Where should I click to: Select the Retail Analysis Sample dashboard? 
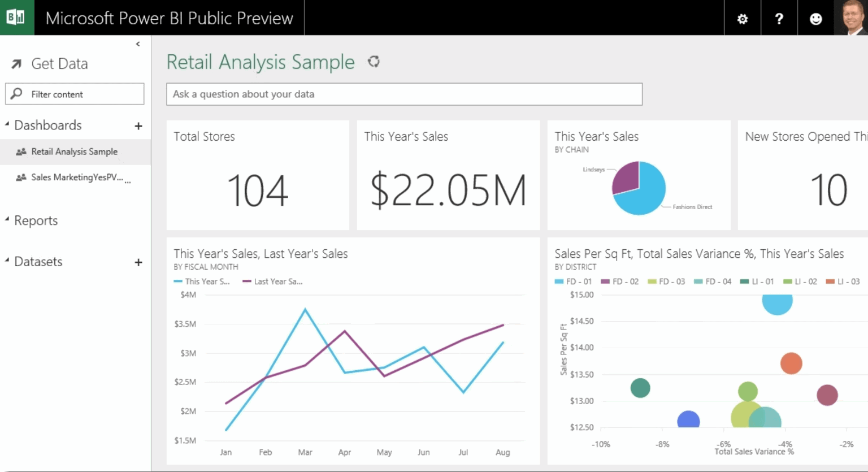(x=74, y=151)
